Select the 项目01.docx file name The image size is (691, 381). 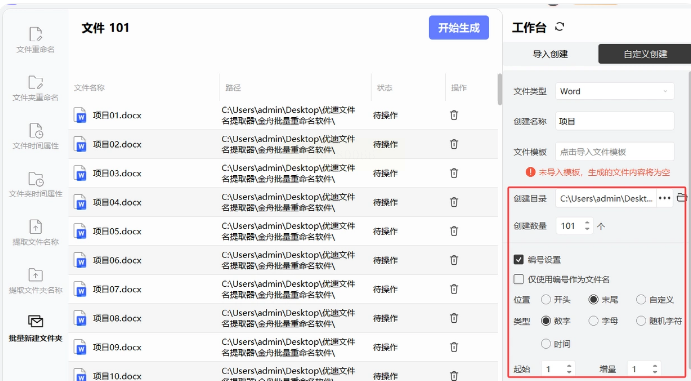(x=117, y=115)
